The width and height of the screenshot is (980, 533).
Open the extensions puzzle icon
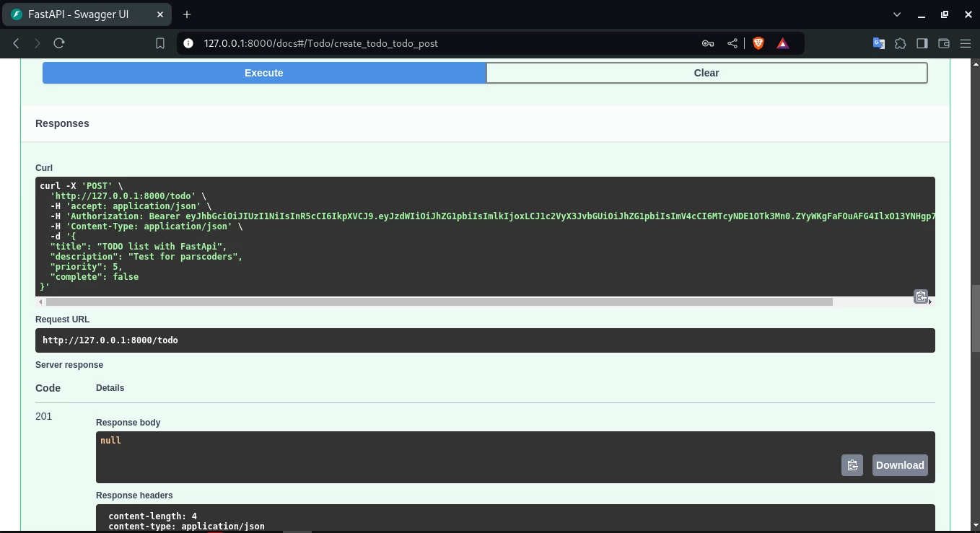(x=900, y=43)
